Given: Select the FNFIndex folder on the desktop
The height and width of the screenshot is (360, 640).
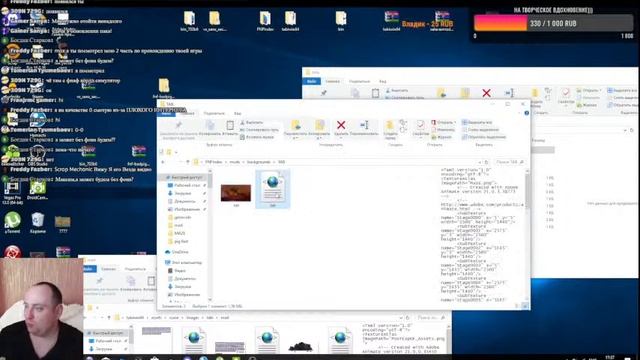Looking at the screenshot, I should 265,21.
